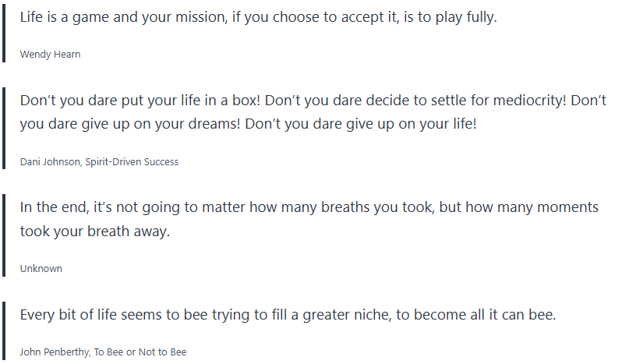
Task: Click vertical bar beside Wendy Hearn quote
Action: tap(4, 34)
